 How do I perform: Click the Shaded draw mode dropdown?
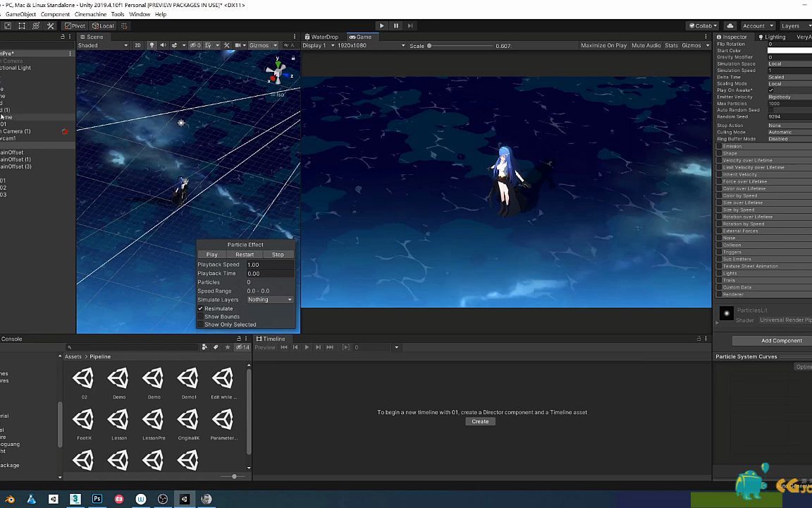click(102, 45)
